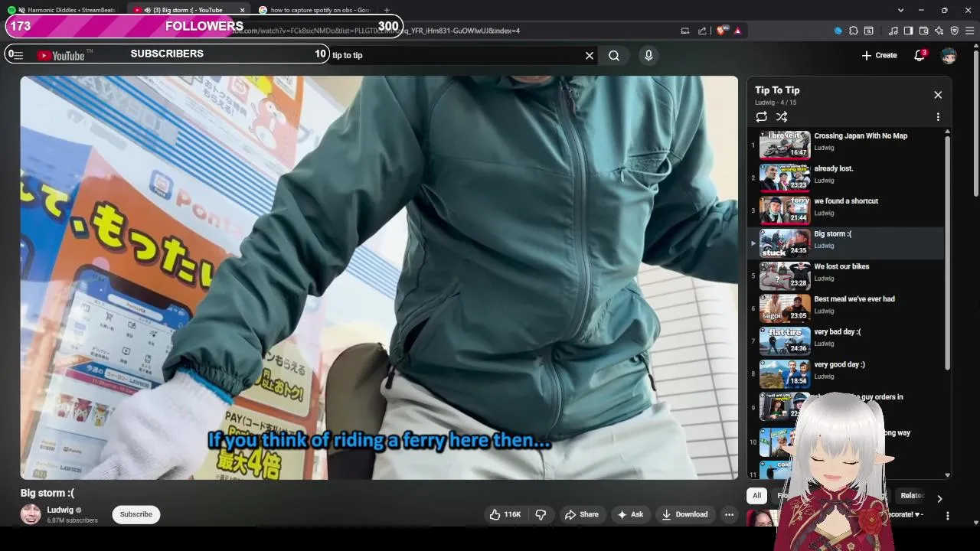Open the Ask AI button
This screenshot has width=980, height=551.
pyautogui.click(x=630, y=514)
